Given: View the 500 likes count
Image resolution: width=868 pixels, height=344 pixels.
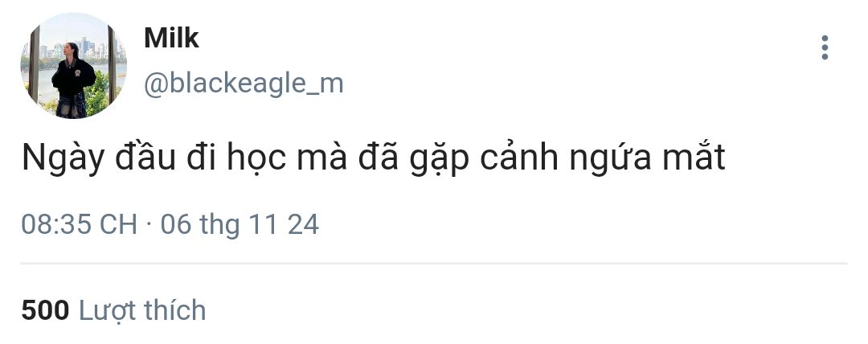Looking at the screenshot, I should 45,310.
